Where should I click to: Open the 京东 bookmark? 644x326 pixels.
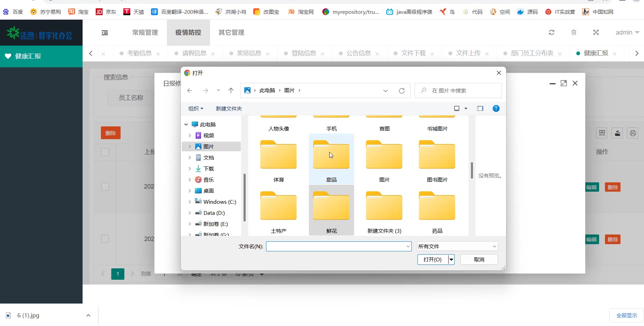coord(106,12)
